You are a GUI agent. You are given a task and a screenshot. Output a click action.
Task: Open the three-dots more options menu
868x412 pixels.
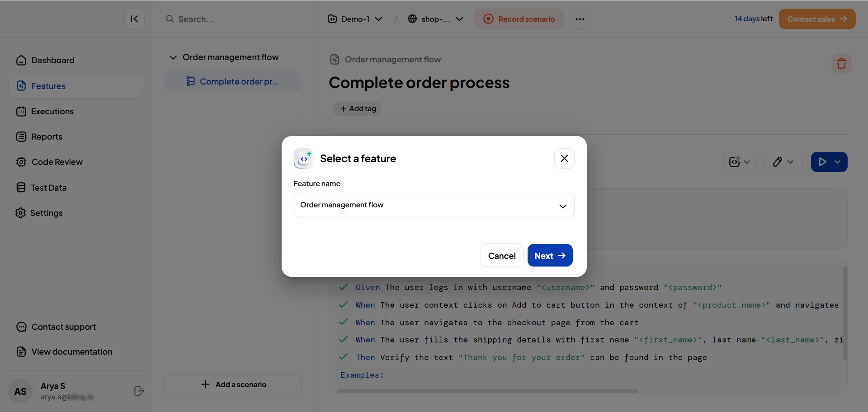coord(580,19)
